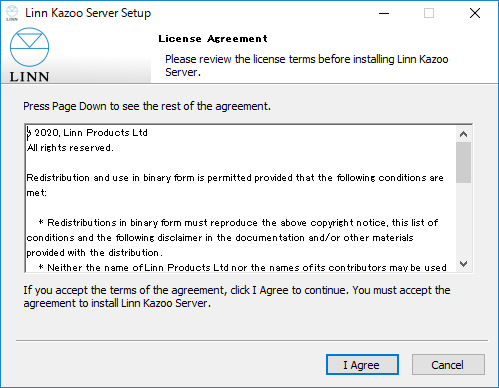The width and height of the screenshot is (499, 388).
Task: Close the setup window with the X
Action: [475, 13]
